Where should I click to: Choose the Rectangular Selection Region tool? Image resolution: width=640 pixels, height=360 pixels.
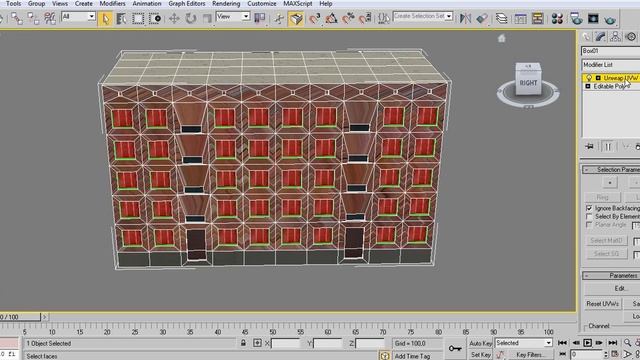click(138, 18)
